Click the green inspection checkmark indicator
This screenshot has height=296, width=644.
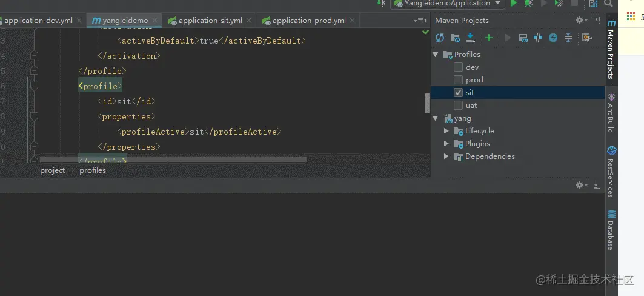[425, 32]
